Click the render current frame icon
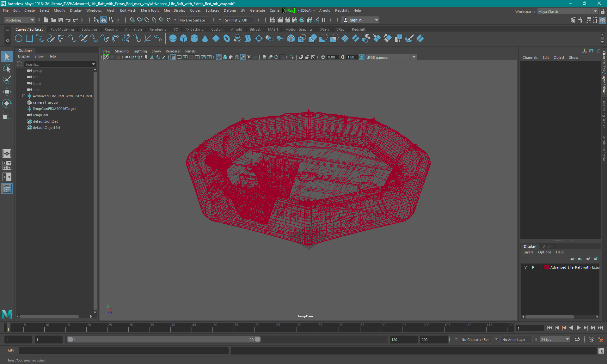 [280, 20]
